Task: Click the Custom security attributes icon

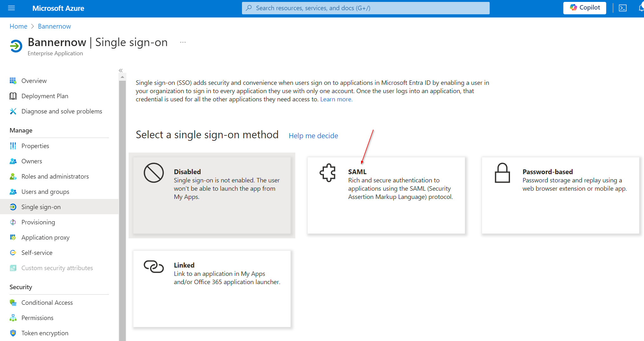Action: [13, 268]
